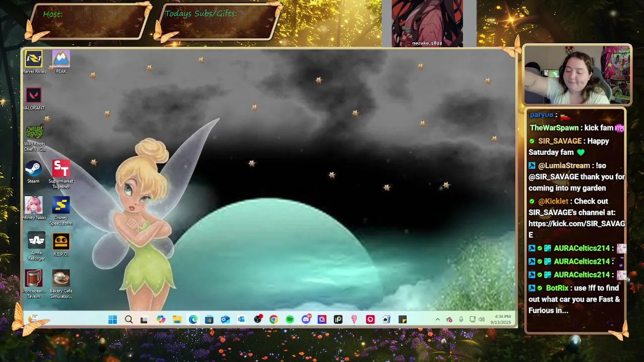Launch Copilot from the taskbar
Screen dimensions: 644x362
click(x=160, y=320)
